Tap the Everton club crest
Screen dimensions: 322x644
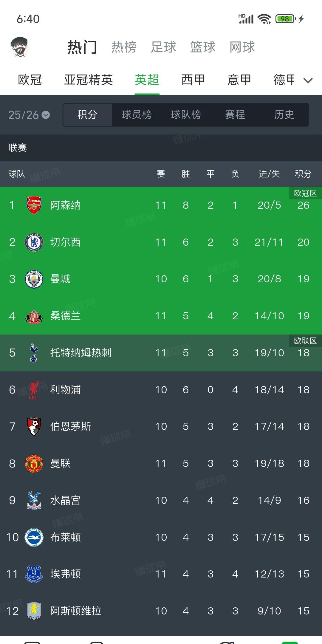[34, 574]
